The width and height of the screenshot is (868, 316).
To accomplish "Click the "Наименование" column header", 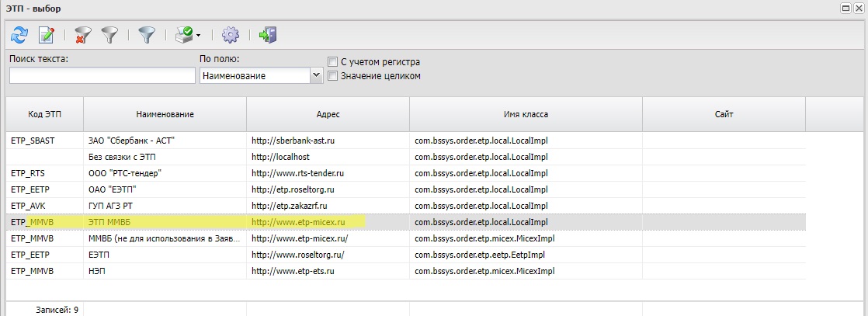I will point(165,114).
